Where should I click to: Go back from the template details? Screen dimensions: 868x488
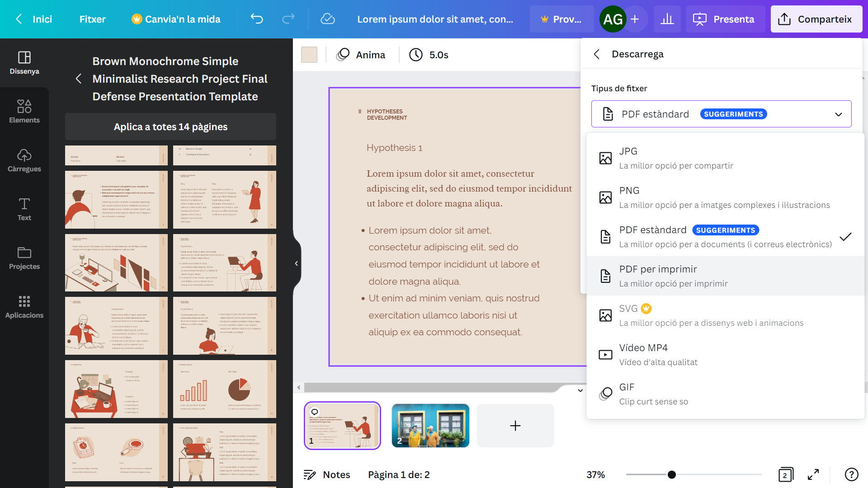point(79,79)
